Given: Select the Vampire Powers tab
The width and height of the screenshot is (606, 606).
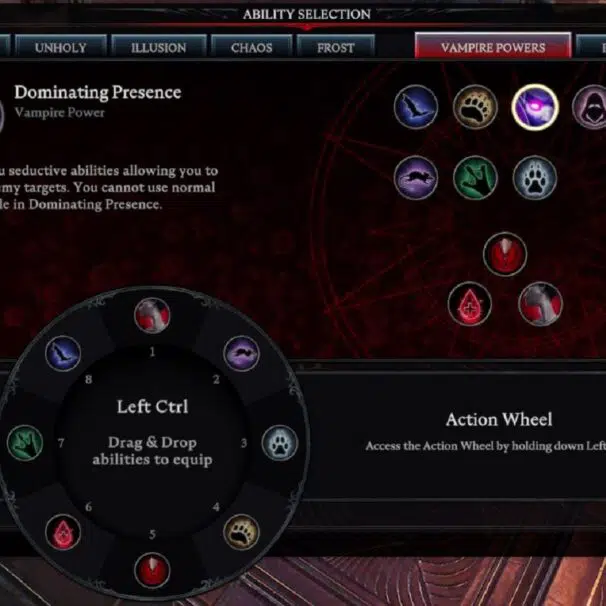Looking at the screenshot, I should click(x=493, y=46).
